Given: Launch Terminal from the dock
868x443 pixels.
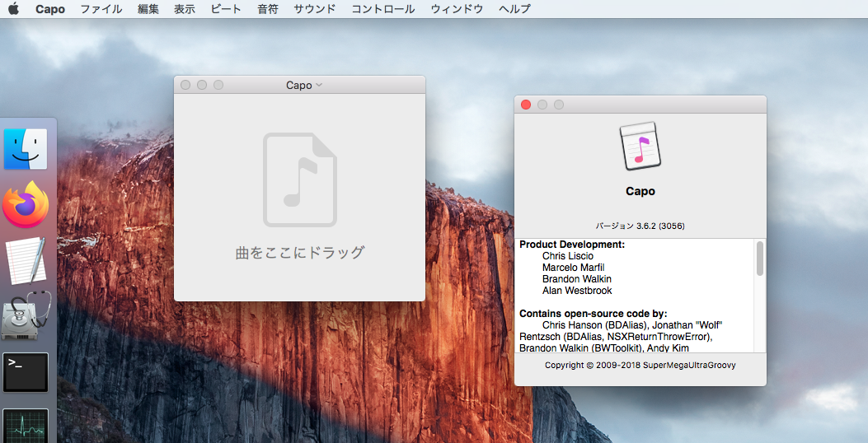Looking at the screenshot, I should 26,372.
